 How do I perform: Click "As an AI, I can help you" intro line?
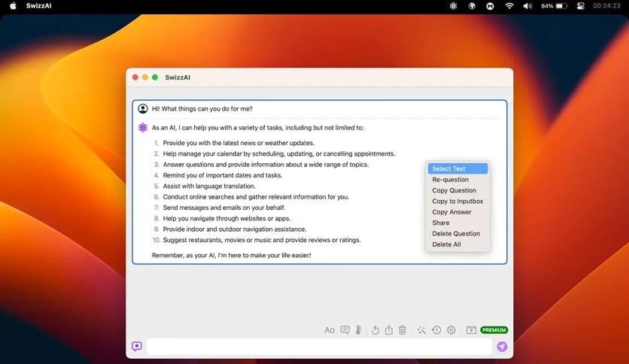258,128
